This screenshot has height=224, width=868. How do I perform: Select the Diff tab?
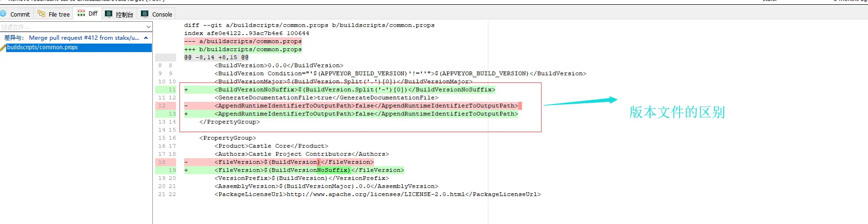(87, 14)
